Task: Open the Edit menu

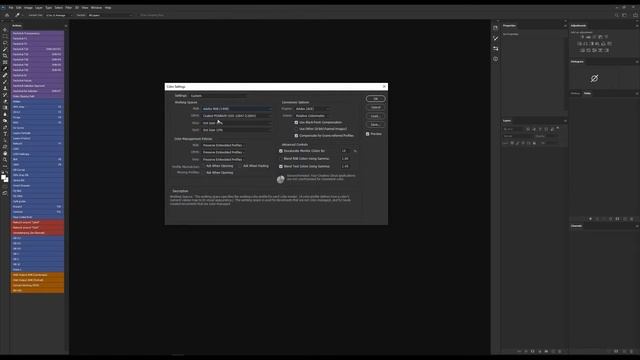Action: point(19,7)
